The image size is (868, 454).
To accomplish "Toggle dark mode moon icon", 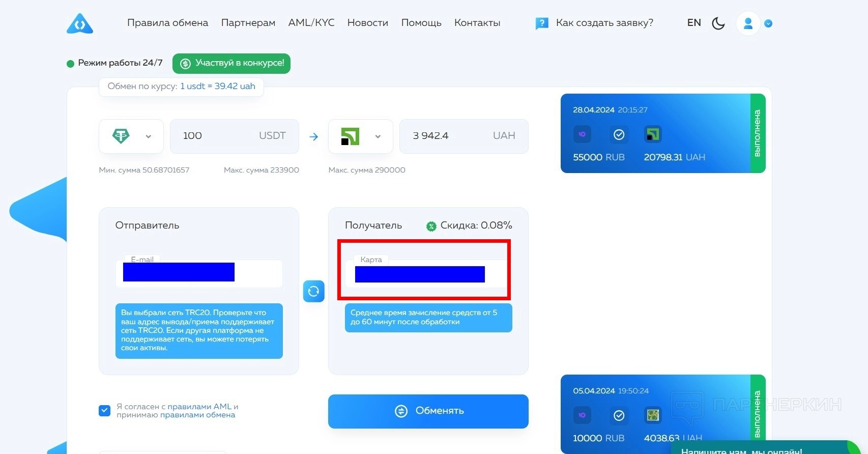I will [x=718, y=23].
